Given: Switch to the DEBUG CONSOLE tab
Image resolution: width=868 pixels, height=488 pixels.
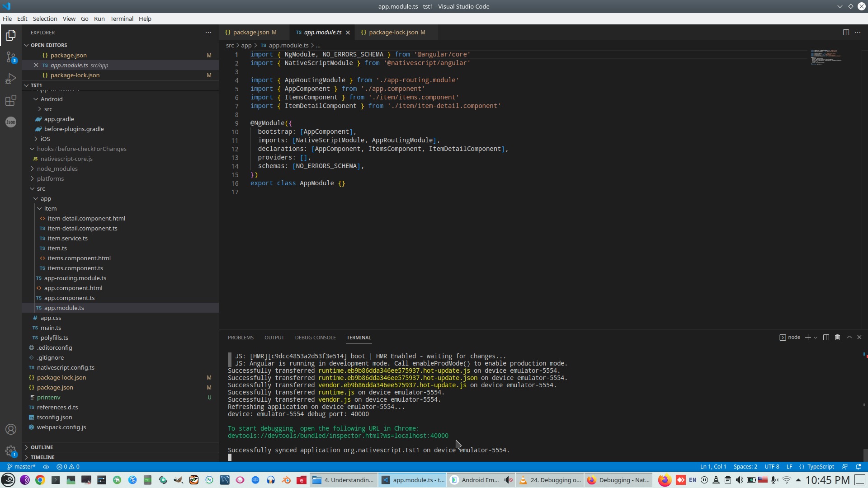Looking at the screenshot, I should click(x=315, y=338).
